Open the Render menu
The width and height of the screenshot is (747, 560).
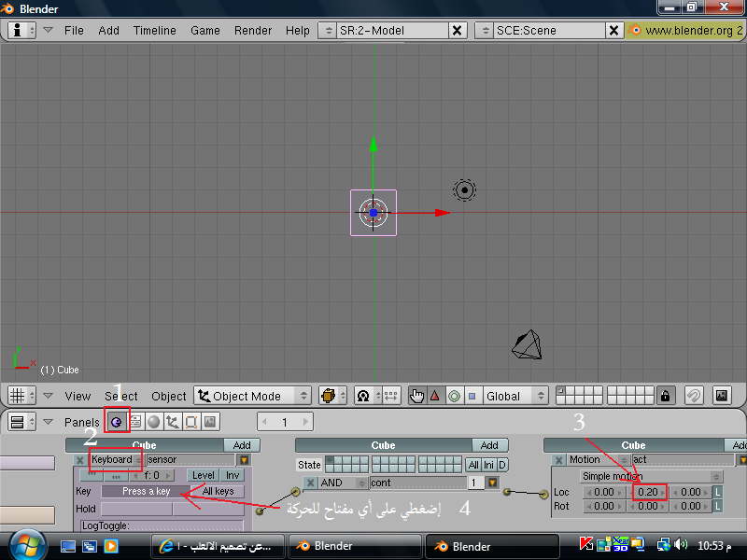(253, 31)
